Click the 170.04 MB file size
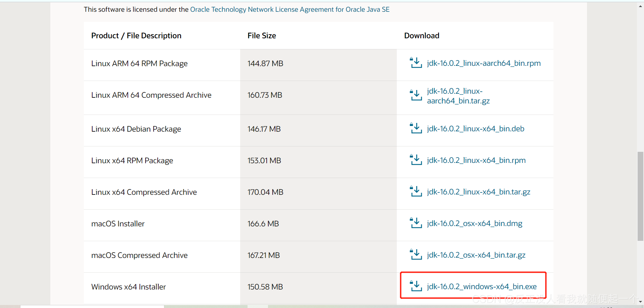This screenshot has height=308, width=644. click(265, 192)
